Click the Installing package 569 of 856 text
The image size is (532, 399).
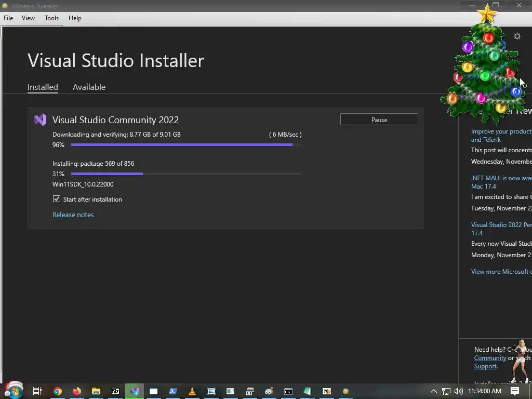tap(94, 164)
